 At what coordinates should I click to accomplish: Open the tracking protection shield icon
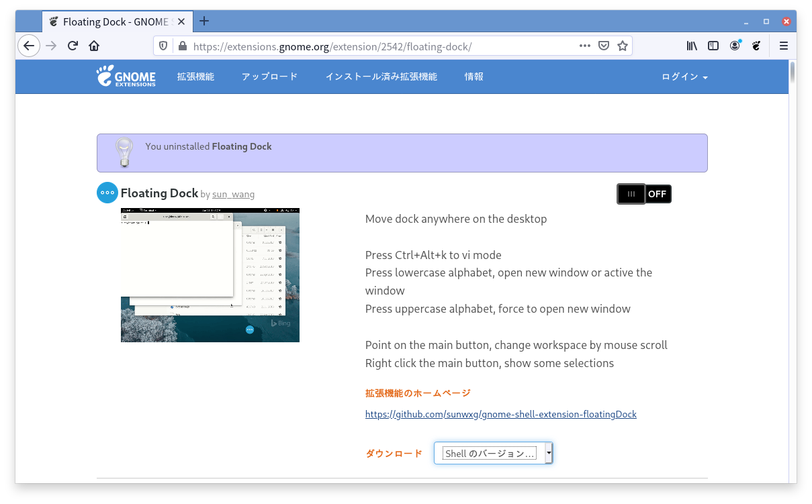point(164,46)
